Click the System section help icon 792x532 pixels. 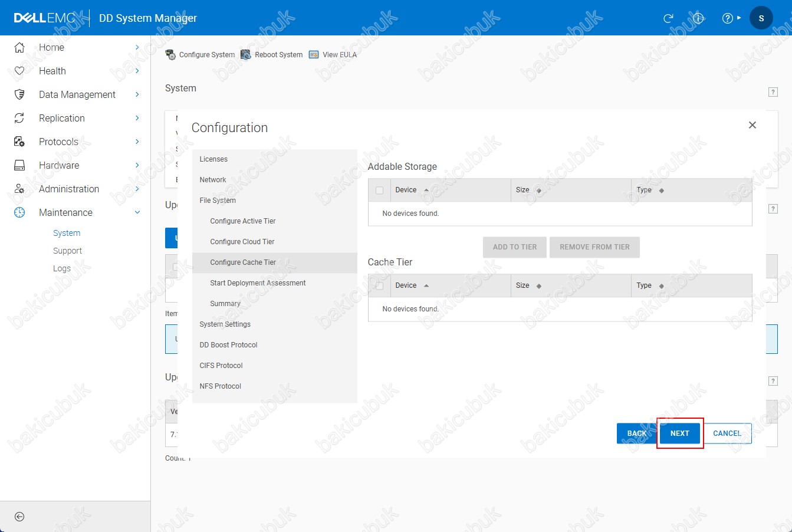(773, 92)
